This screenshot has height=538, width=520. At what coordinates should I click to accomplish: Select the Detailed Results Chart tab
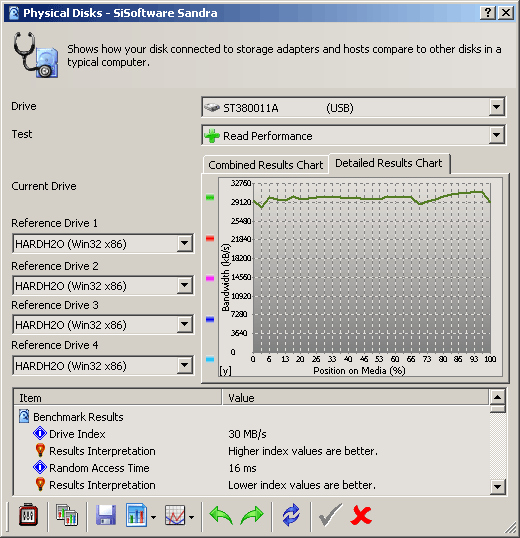[x=389, y=163]
